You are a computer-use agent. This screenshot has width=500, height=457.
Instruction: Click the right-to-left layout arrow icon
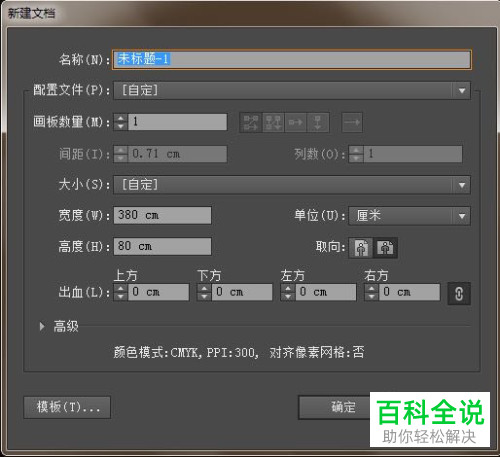352,123
